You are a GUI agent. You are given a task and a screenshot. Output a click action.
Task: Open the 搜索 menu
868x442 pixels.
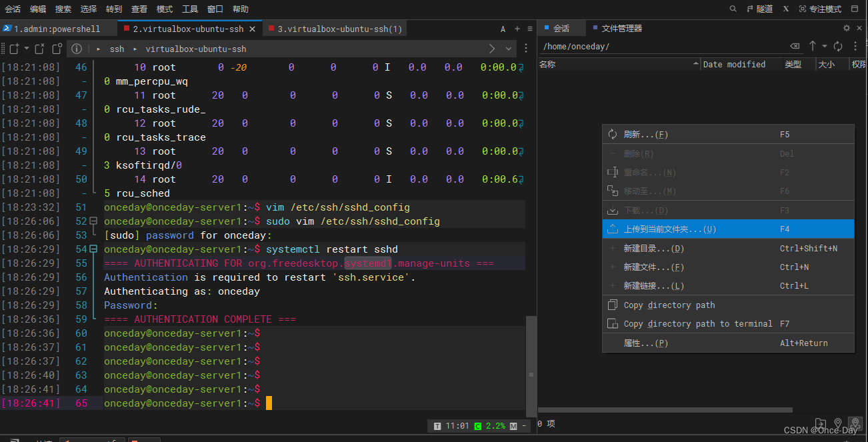[x=63, y=9]
